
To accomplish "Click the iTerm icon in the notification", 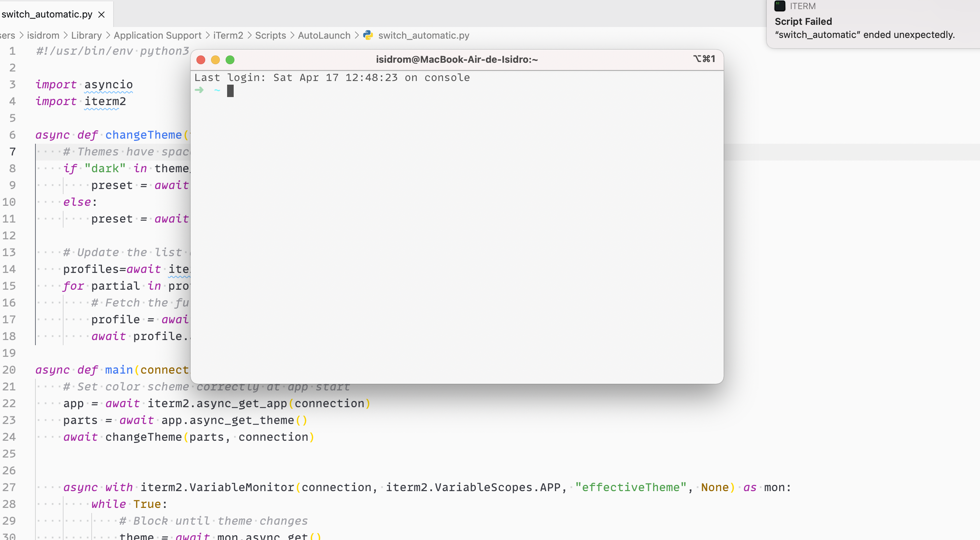I will (780, 6).
